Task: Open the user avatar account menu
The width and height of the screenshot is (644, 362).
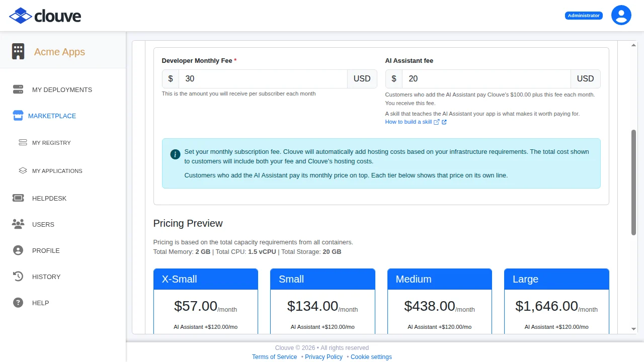Action: pos(621,15)
